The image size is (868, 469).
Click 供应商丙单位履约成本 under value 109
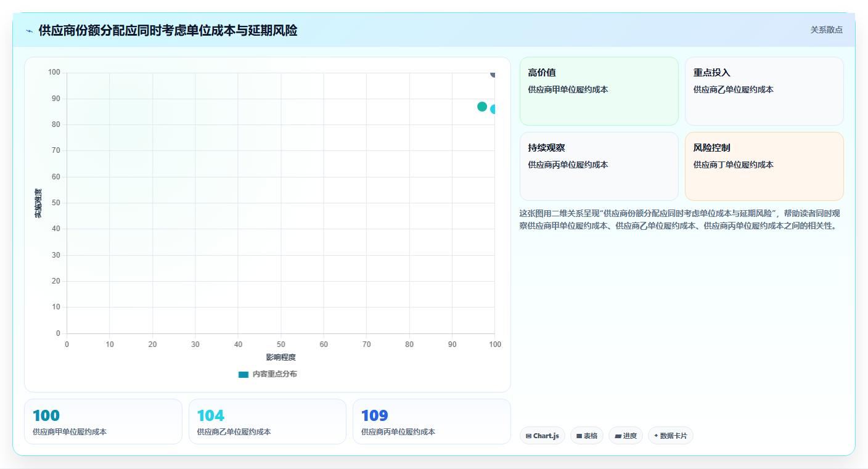pos(398,432)
